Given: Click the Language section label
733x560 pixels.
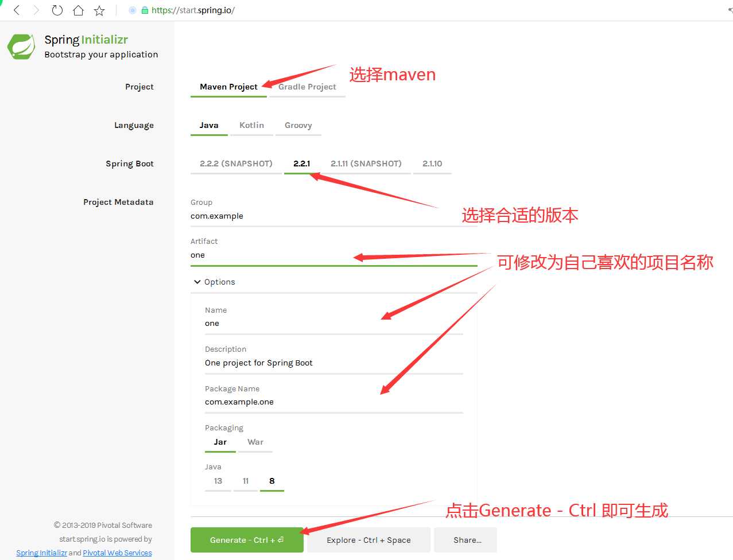Looking at the screenshot, I should 134,125.
